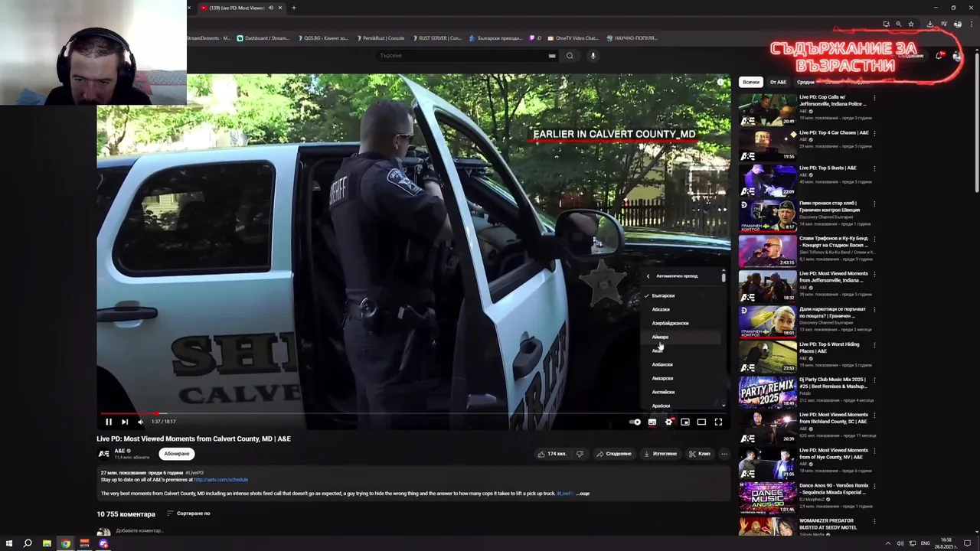Screen dimensions: 980x551
Task: Open options for Пиян пренася стар хляб
Action: (x=874, y=204)
